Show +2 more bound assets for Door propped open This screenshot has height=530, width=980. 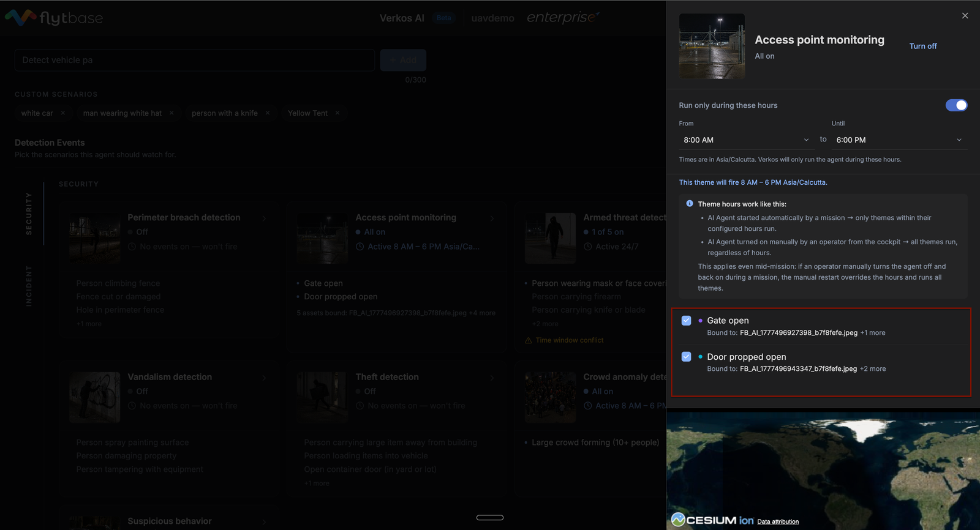point(873,369)
